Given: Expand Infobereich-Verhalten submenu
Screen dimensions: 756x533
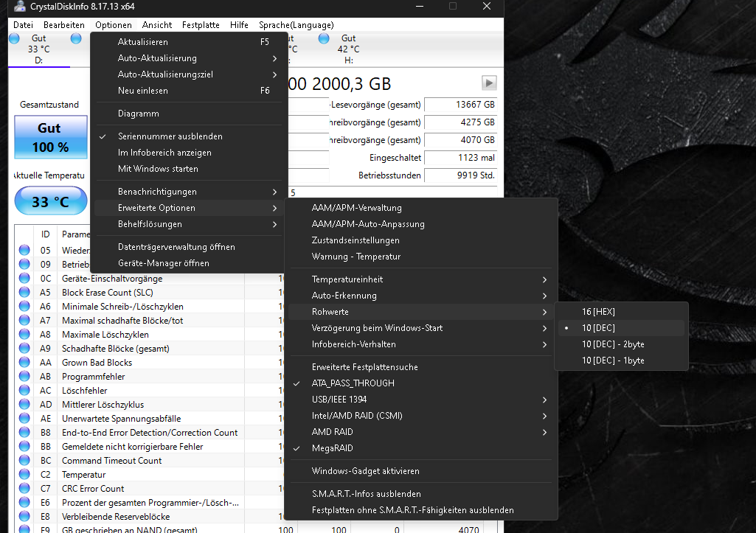Looking at the screenshot, I should (423, 344).
